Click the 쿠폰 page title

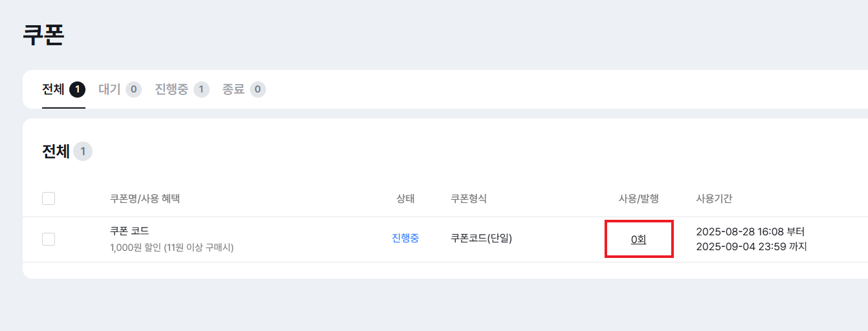(x=43, y=35)
